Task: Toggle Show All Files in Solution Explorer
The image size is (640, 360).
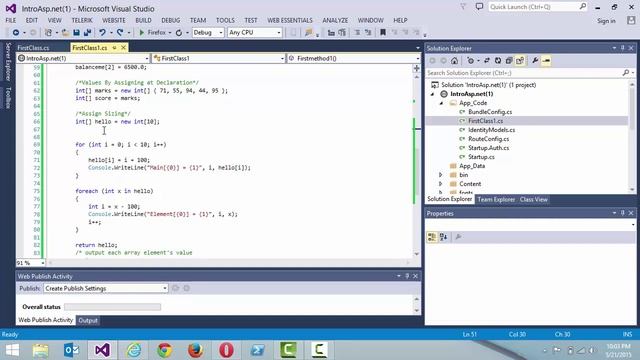Action: (520, 61)
